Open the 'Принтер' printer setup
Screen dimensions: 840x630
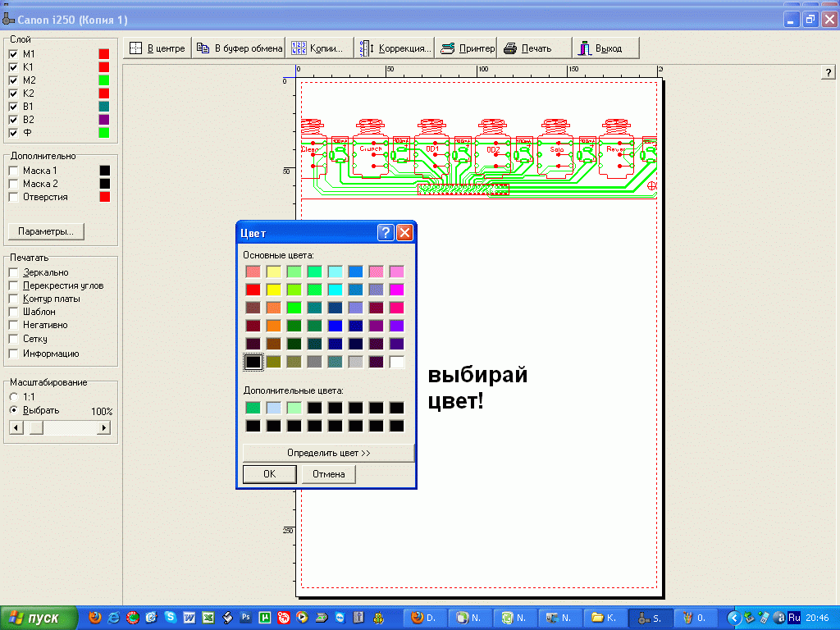pos(467,48)
